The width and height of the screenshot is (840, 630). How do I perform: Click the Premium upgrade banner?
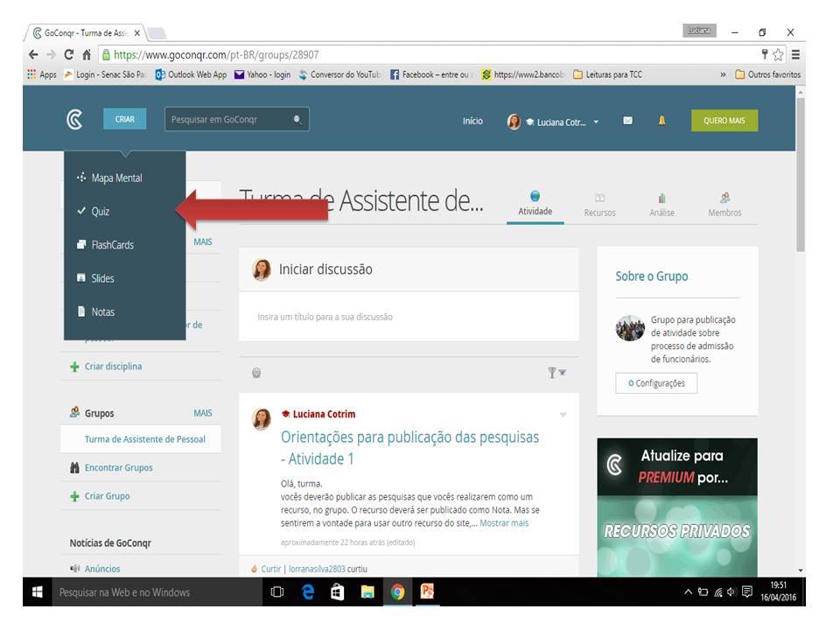677,507
